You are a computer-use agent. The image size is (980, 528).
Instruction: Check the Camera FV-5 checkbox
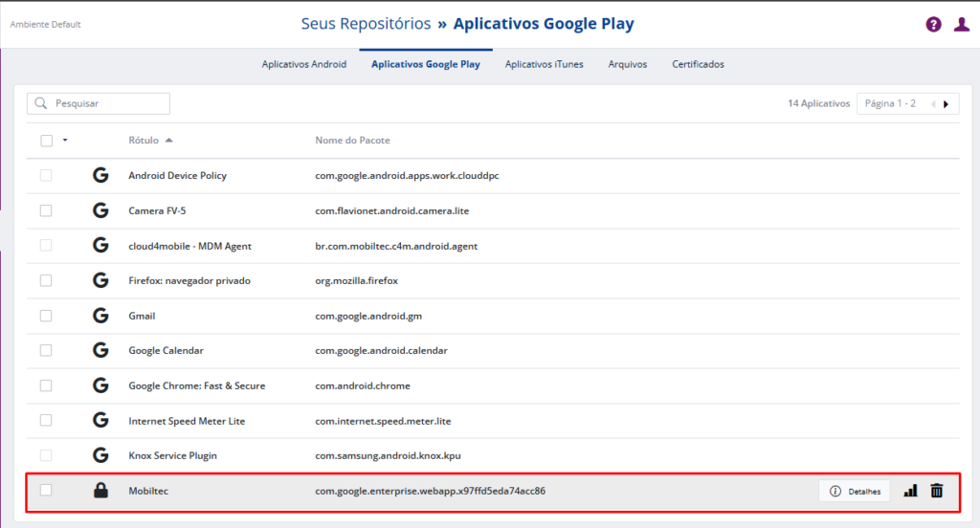pos(46,210)
